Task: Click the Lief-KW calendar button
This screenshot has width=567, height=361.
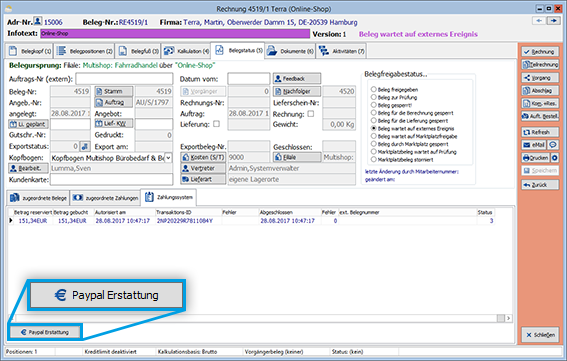Action: click(x=114, y=124)
